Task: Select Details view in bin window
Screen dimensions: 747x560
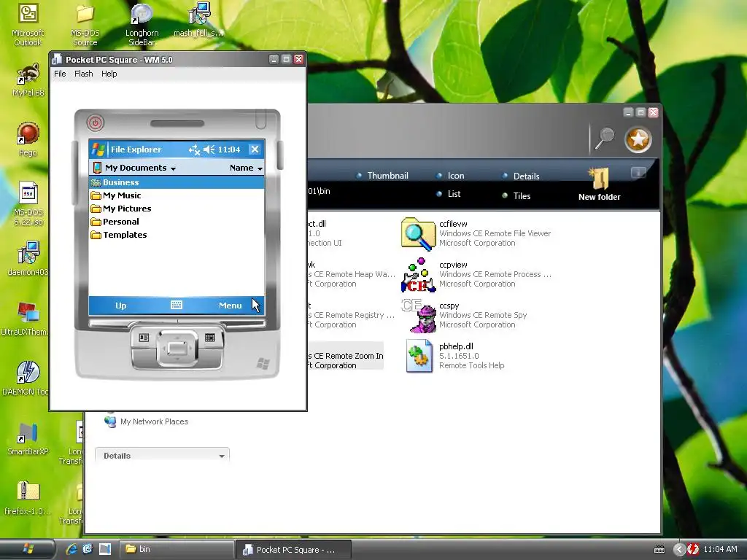Action: pos(521,176)
